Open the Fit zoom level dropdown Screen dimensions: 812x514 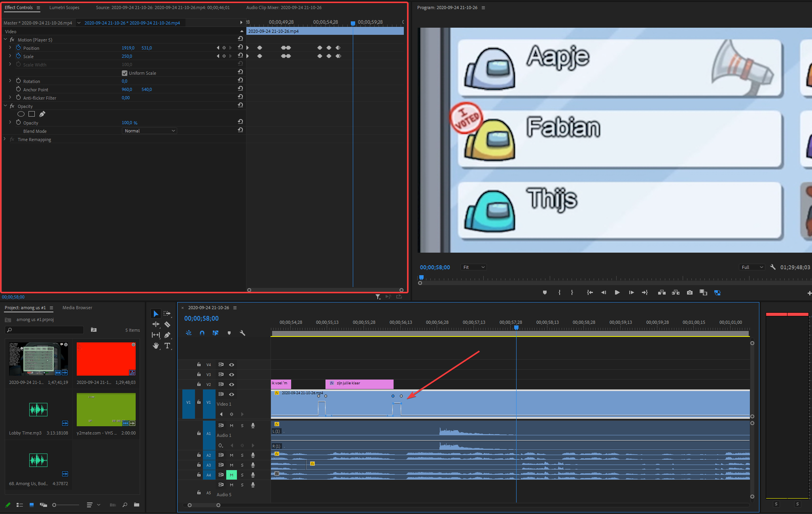click(x=473, y=267)
